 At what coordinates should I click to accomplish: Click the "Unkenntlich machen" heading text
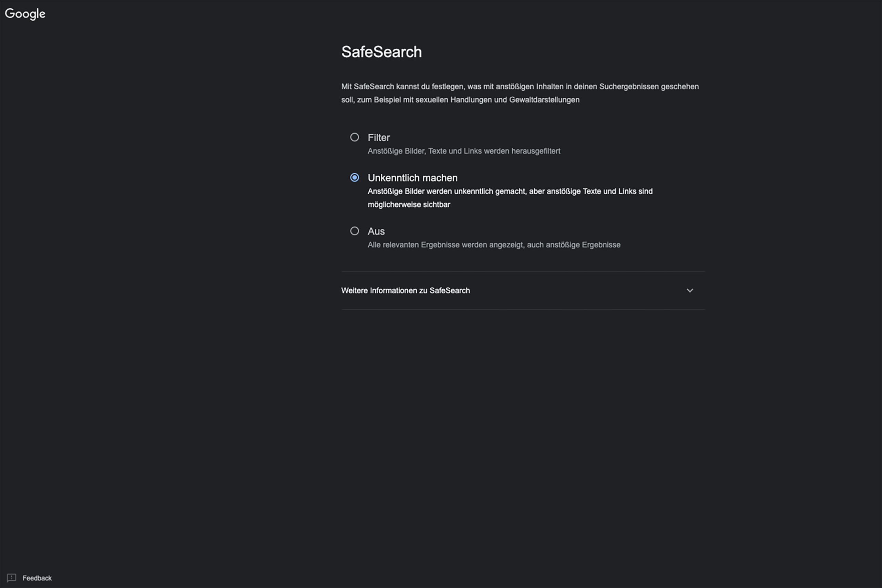coord(412,177)
